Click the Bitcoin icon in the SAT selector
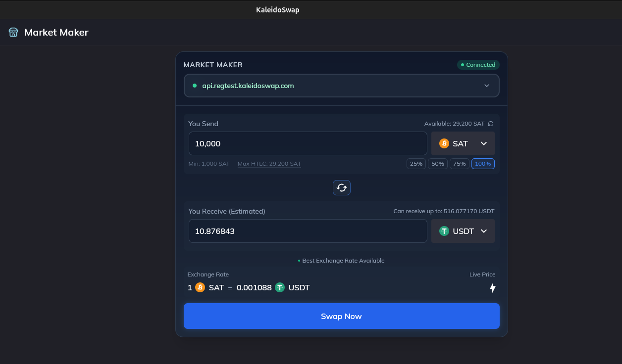The height and width of the screenshot is (364, 622). (444, 143)
